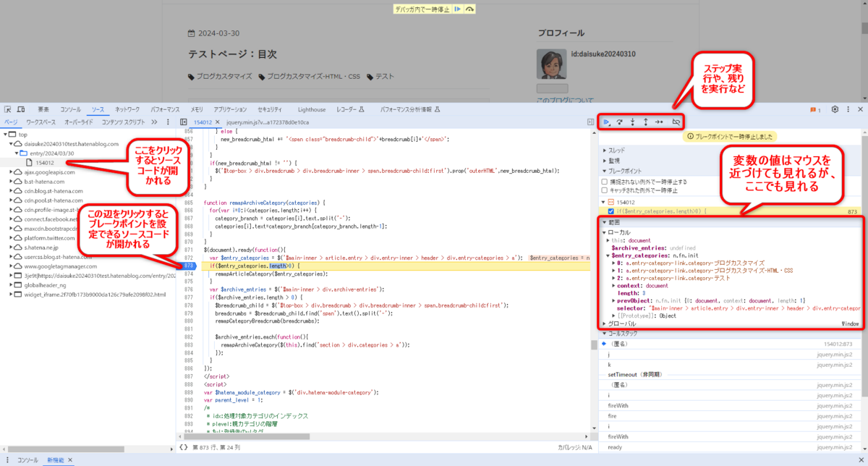
Task: Close the 154012 source tab
Action: [219, 122]
